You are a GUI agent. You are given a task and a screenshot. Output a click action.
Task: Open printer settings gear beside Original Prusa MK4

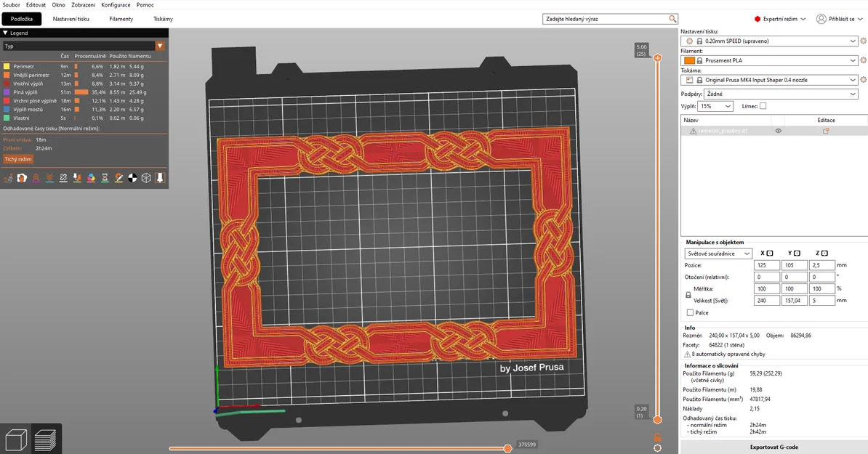coord(863,80)
